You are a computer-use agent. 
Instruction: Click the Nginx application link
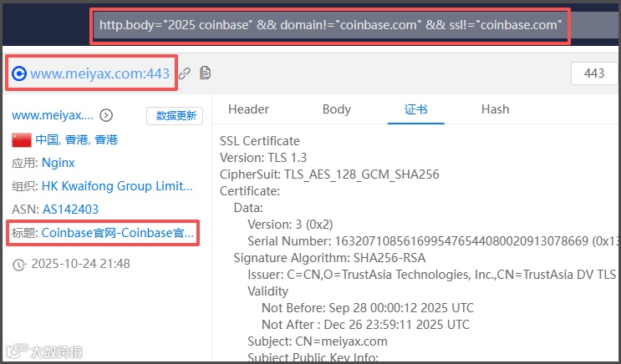(x=59, y=163)
